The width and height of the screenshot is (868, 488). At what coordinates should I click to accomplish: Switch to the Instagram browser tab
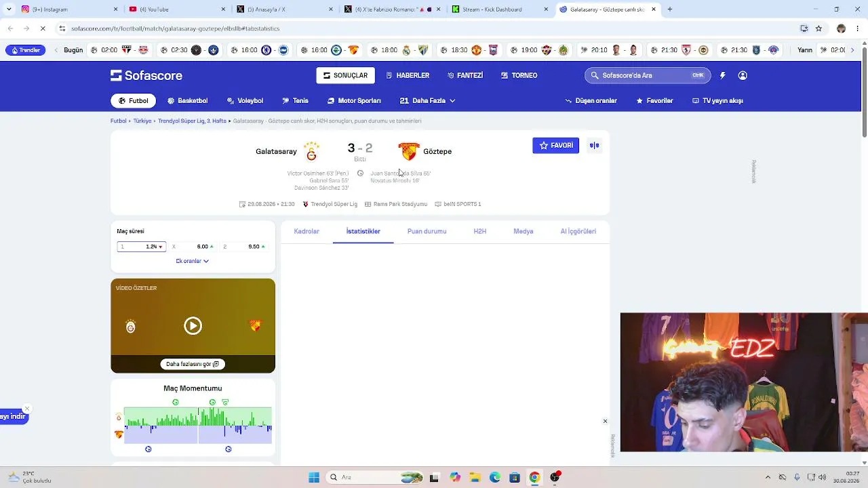pos(68,9)
